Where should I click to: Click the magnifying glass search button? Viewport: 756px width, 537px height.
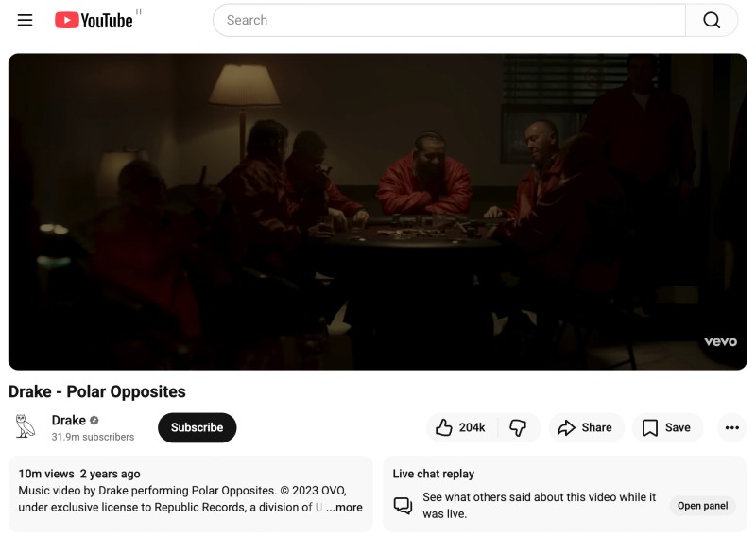tap(712, 20)
